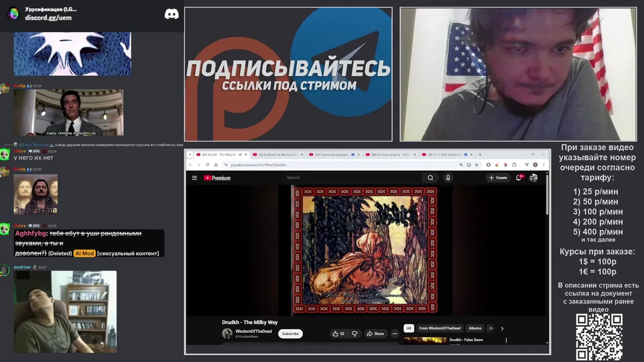Open the tab search dropdown arrow

pos(190,154)
